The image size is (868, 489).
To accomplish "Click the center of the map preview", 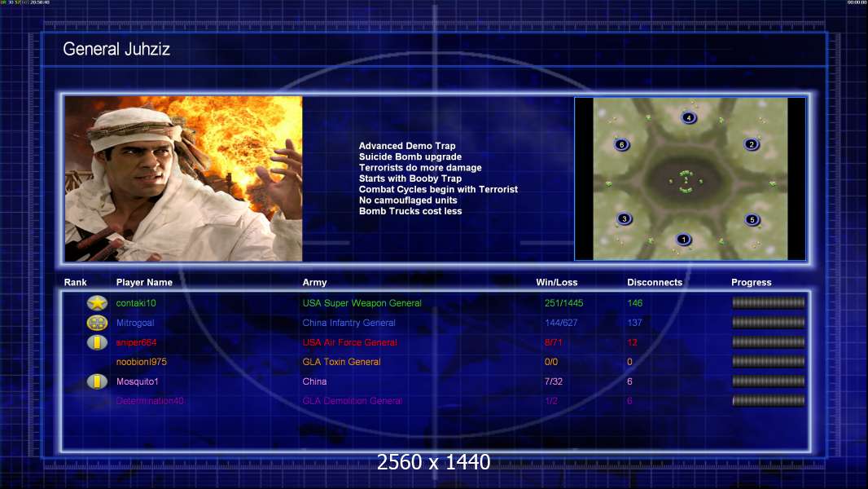I will click(690, 178).
